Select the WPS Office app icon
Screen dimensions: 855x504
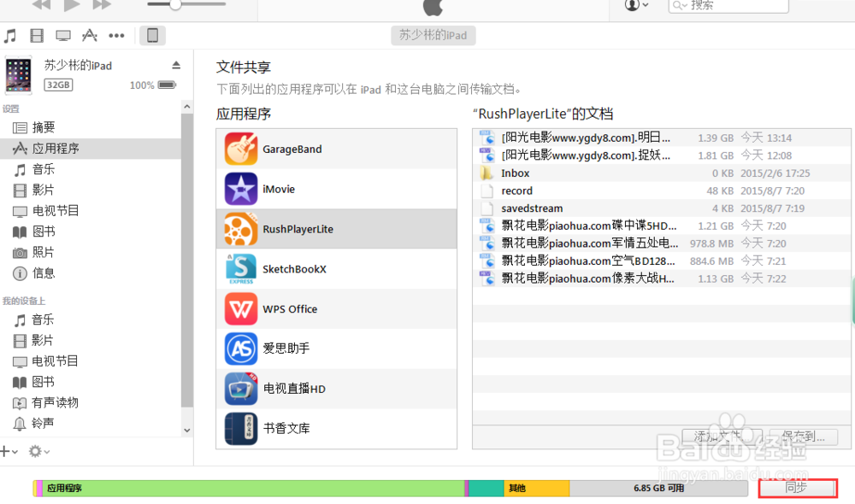point(240,308)
